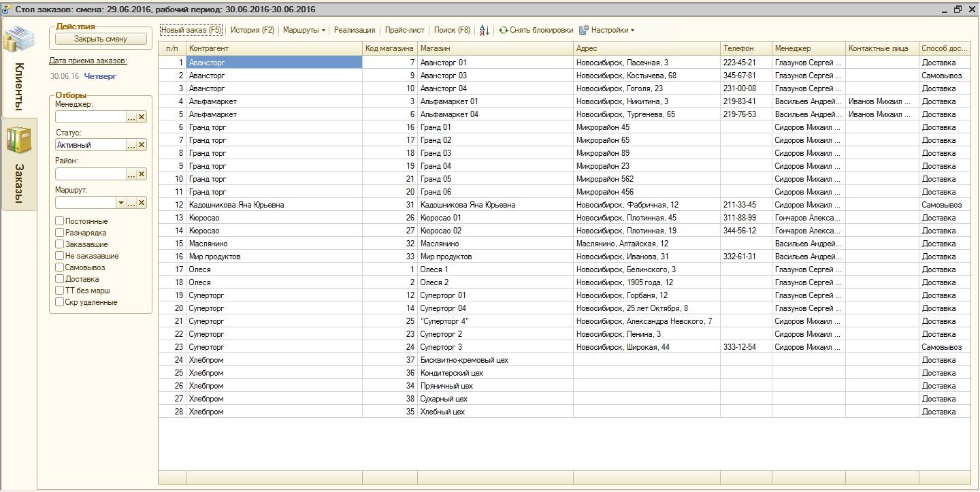Click Поиск (F8) in the toolbar
The width and height of the screenshot is (980, 492).
pos(452,31)
